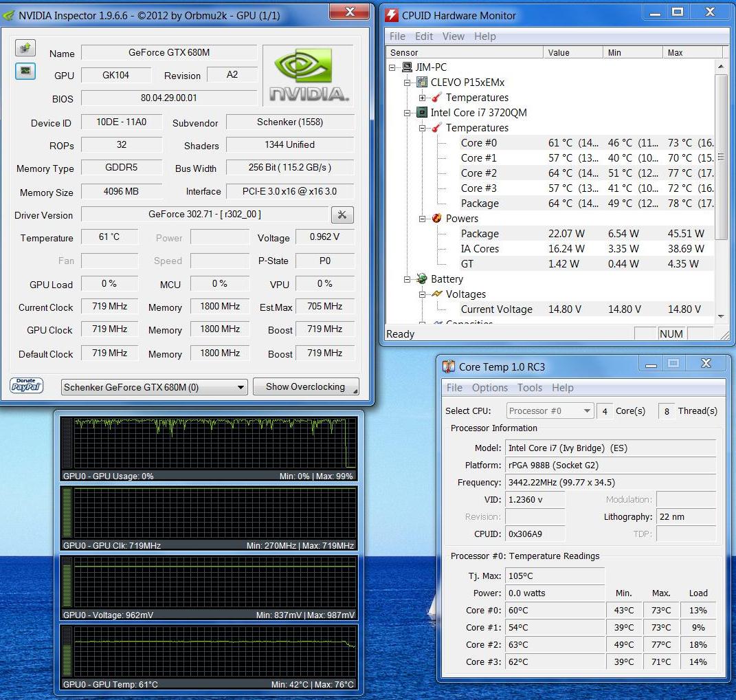Click the GPU Temp monitoring graph

tap(209, 657)
